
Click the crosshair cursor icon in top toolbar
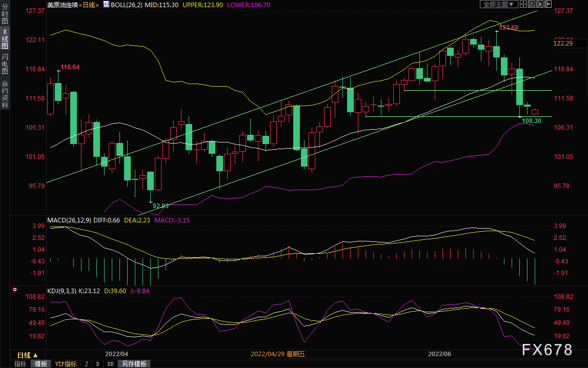(523, 4)
